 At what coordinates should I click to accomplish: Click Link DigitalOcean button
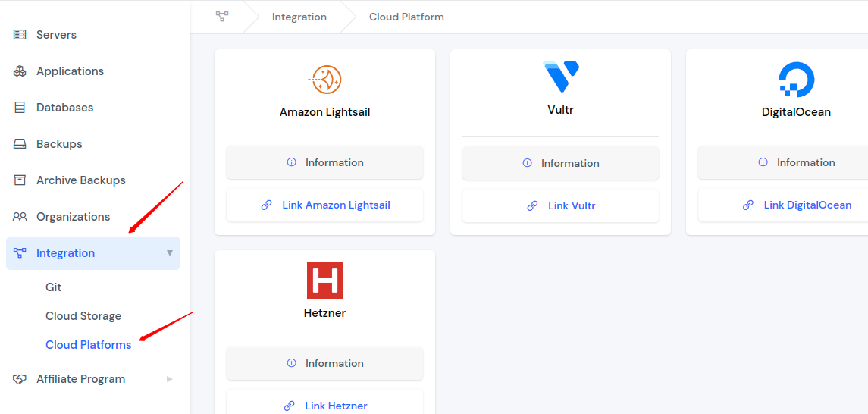(783, 205)
